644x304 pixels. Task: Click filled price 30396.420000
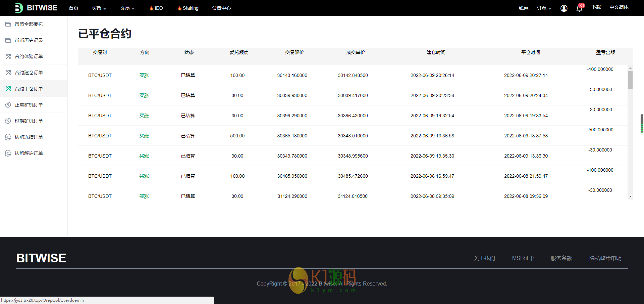(353, 116)
